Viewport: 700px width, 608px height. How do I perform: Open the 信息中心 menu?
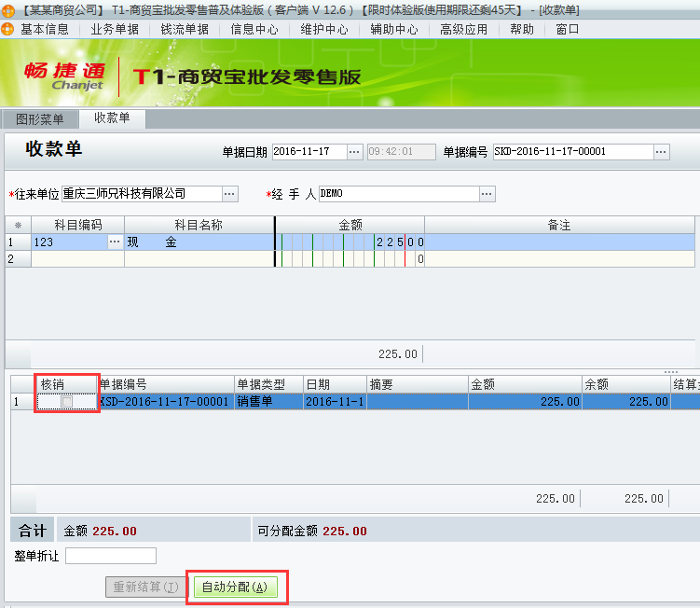(x=254, y=30)
